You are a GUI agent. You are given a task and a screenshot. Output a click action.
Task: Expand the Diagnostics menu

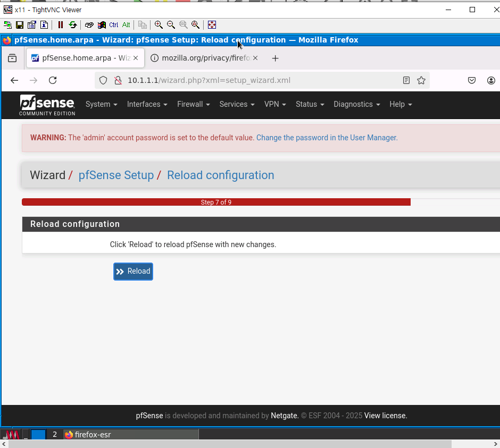tap(356, 104)
